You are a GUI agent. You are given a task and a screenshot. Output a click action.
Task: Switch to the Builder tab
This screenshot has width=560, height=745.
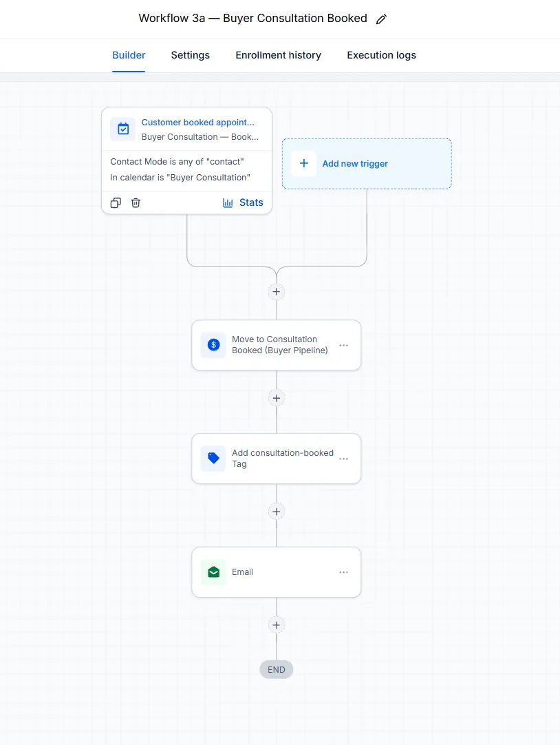[x=129, y=55]
